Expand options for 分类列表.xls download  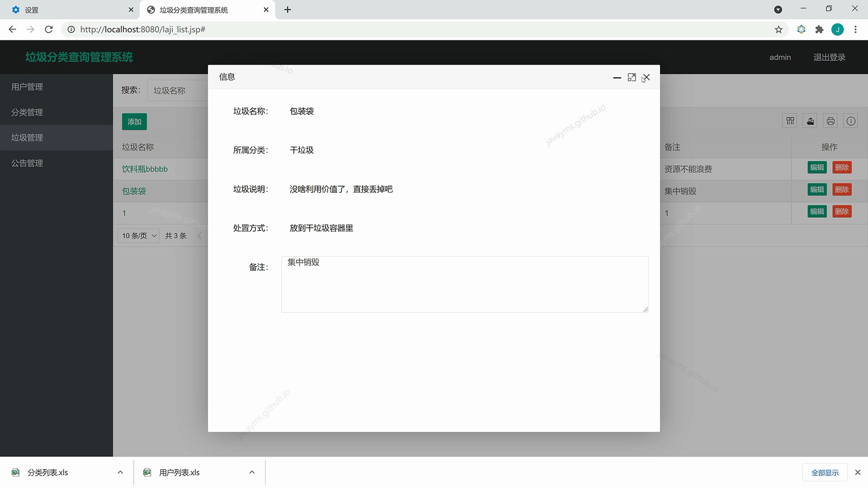tap(120, 472)
